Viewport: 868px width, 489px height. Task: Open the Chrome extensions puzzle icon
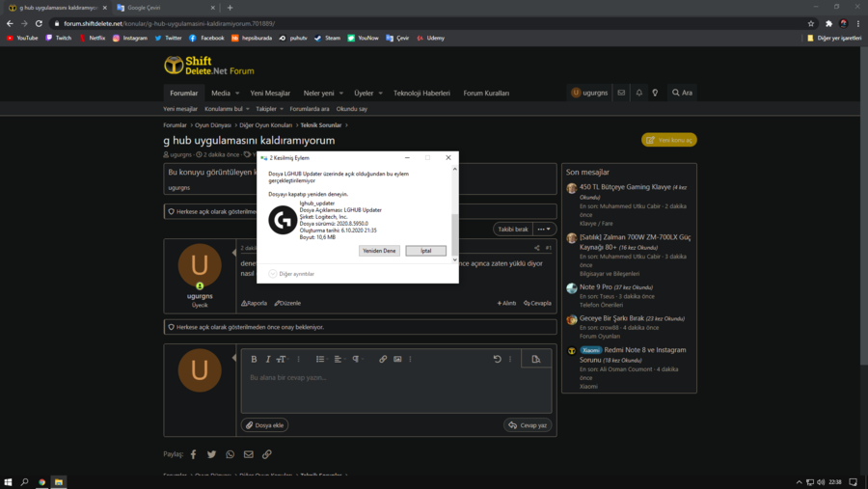point(828,23)
